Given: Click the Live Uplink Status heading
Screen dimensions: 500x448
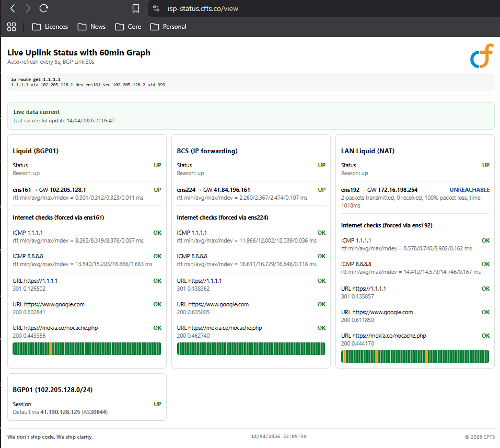Looking at the screenshot, I should click(x=79, y=53).
